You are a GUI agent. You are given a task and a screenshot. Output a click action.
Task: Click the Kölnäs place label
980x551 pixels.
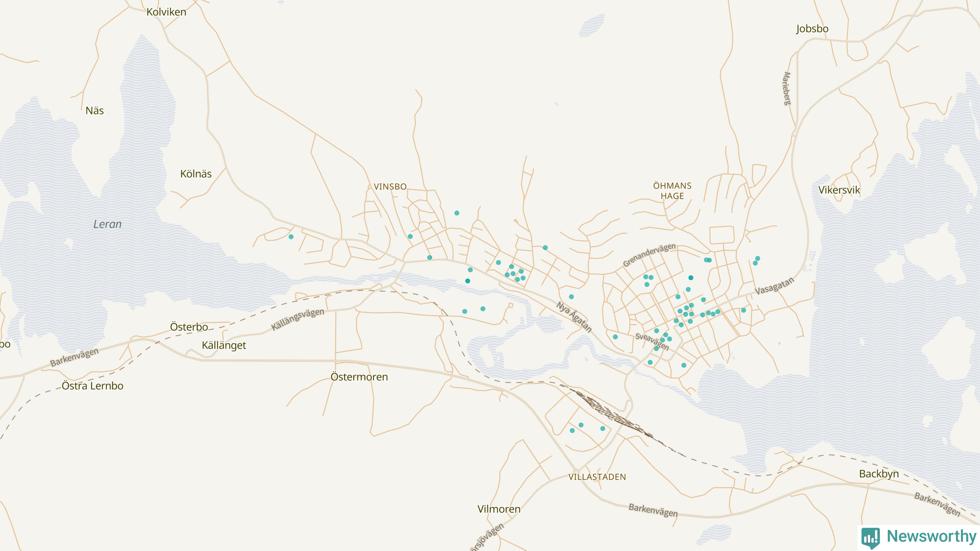(x=196, y=174)
